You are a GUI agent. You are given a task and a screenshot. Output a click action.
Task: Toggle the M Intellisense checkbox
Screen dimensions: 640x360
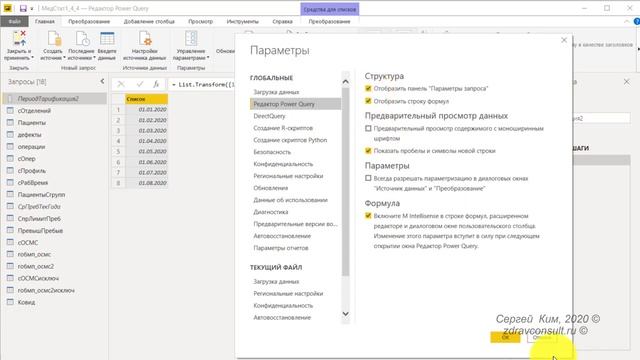click(x=368, y=216)
